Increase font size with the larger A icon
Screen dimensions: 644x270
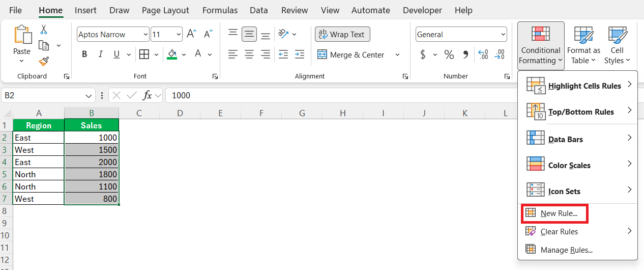(191, 34)
